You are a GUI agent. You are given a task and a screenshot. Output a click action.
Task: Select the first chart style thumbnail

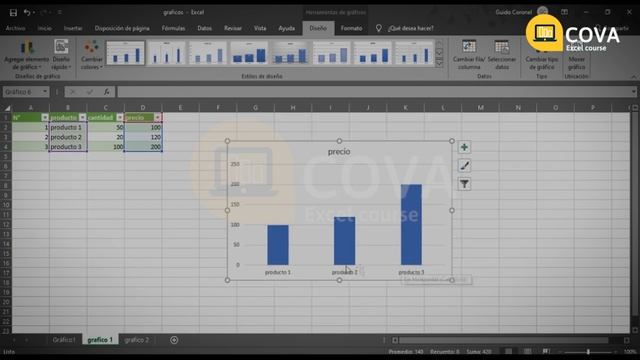(126, 53)
